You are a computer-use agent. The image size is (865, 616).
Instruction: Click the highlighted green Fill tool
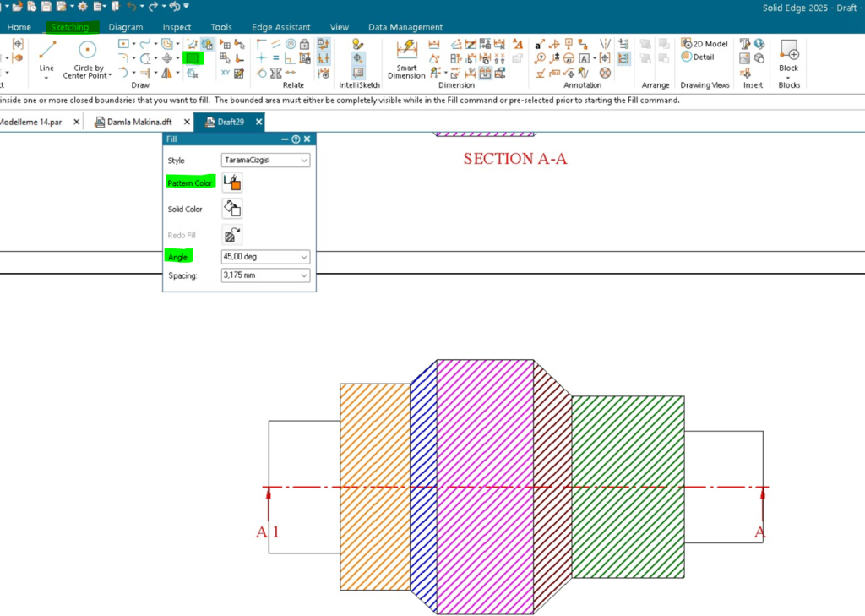tap(193, 58)
